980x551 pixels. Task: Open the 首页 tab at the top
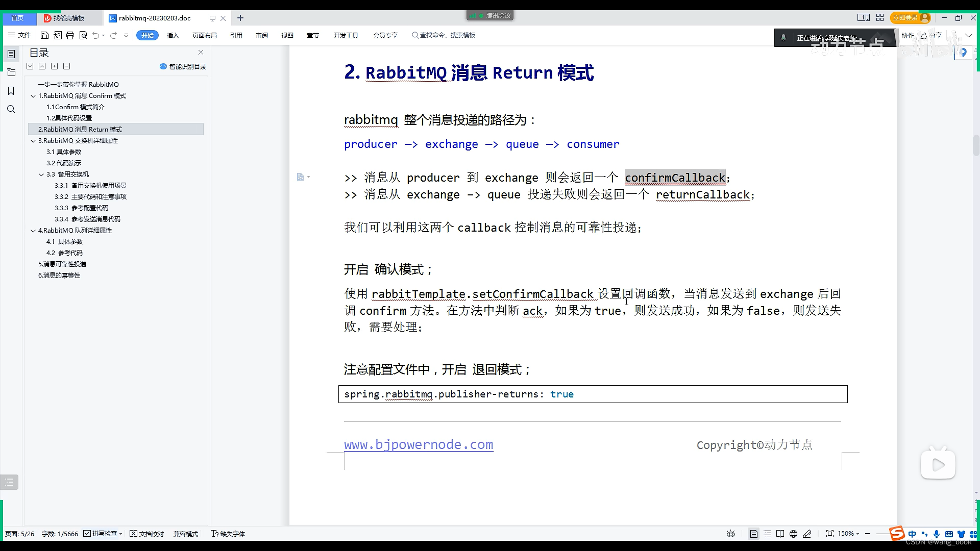click(18, 18)
